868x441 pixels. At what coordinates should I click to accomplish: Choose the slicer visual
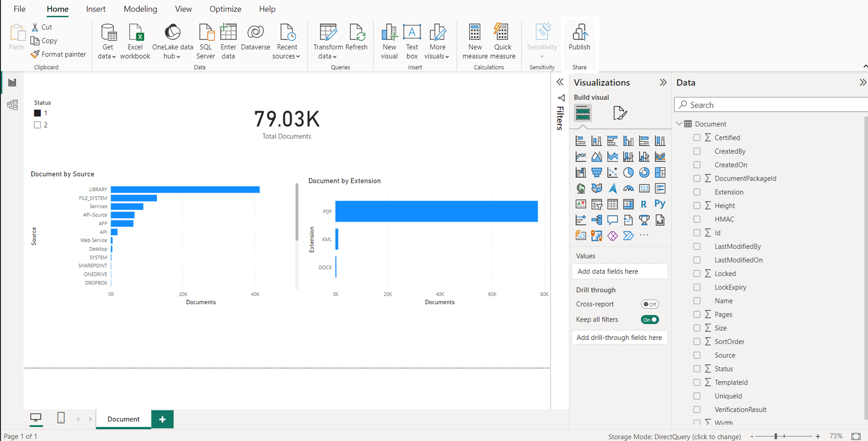pos(597,204)
